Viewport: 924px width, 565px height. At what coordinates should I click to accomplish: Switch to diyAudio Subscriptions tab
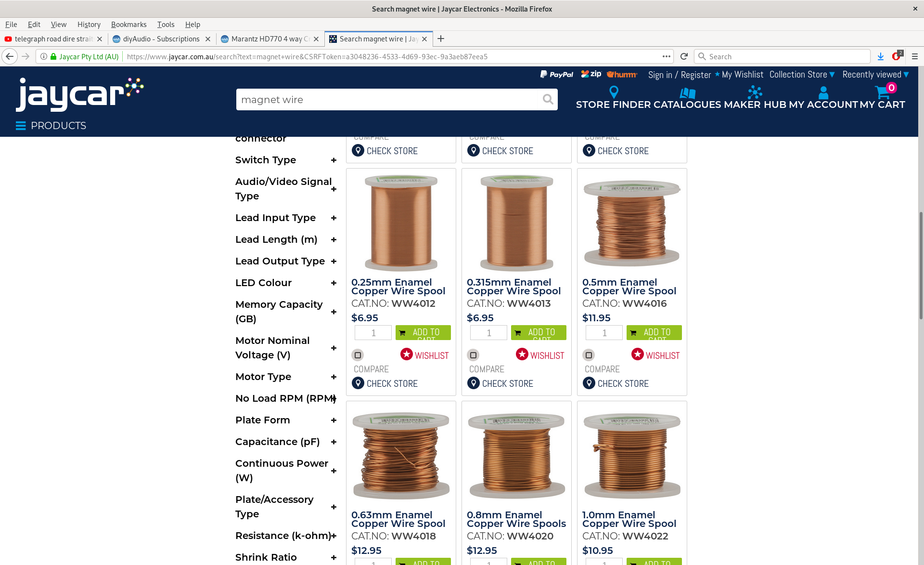point(161,39)
